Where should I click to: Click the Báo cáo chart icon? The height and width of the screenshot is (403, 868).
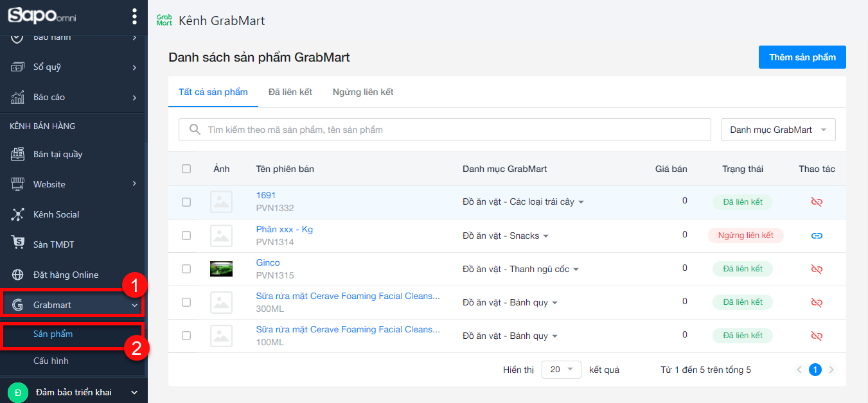[x=18, y=97]
